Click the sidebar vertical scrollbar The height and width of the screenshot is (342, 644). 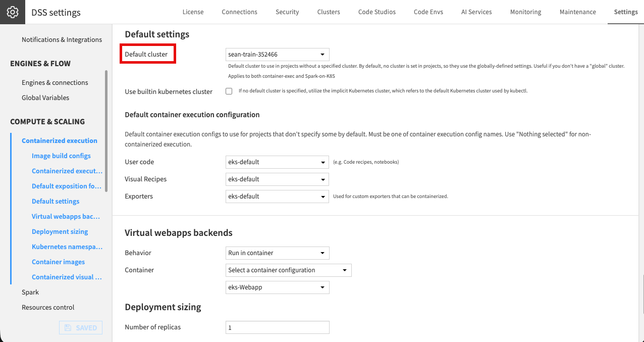(x=106, y=131)
